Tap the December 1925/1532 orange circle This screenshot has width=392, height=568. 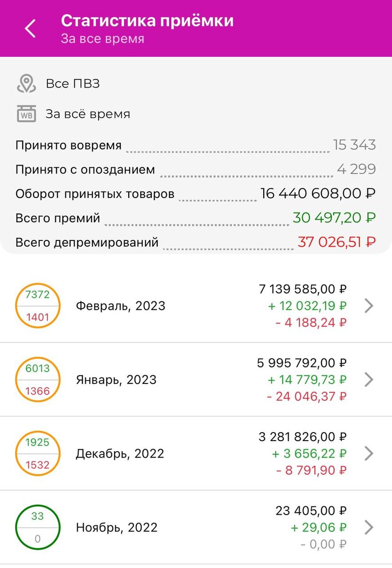[x=38, y=453]
